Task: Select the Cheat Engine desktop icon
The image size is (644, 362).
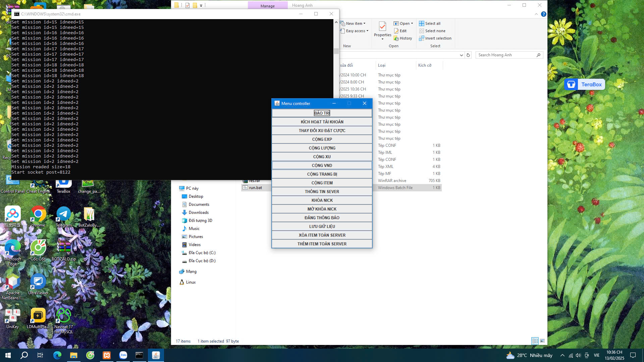Action: pos(38,185)
